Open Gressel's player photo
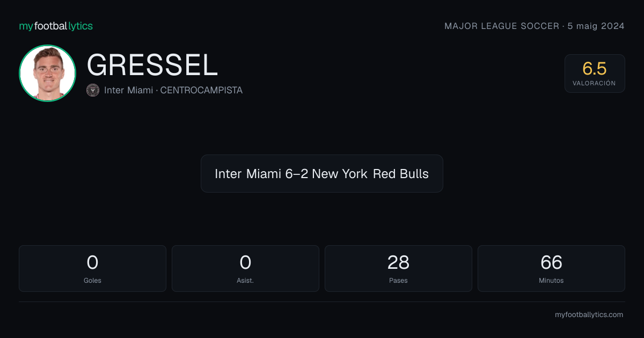Image resolution: width=644 pixels, height=338 pixels. tap(47, 73)
